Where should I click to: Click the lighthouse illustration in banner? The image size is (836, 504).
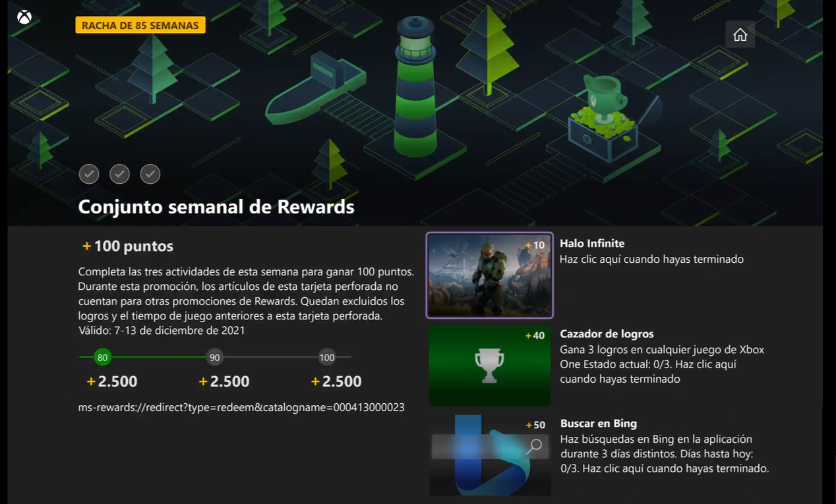(415, 89)
